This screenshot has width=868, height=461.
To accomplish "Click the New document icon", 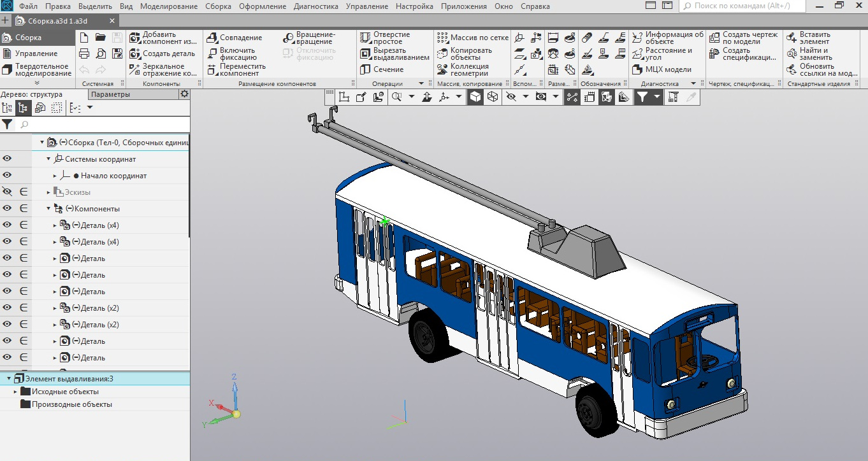I will click(84, 38).
